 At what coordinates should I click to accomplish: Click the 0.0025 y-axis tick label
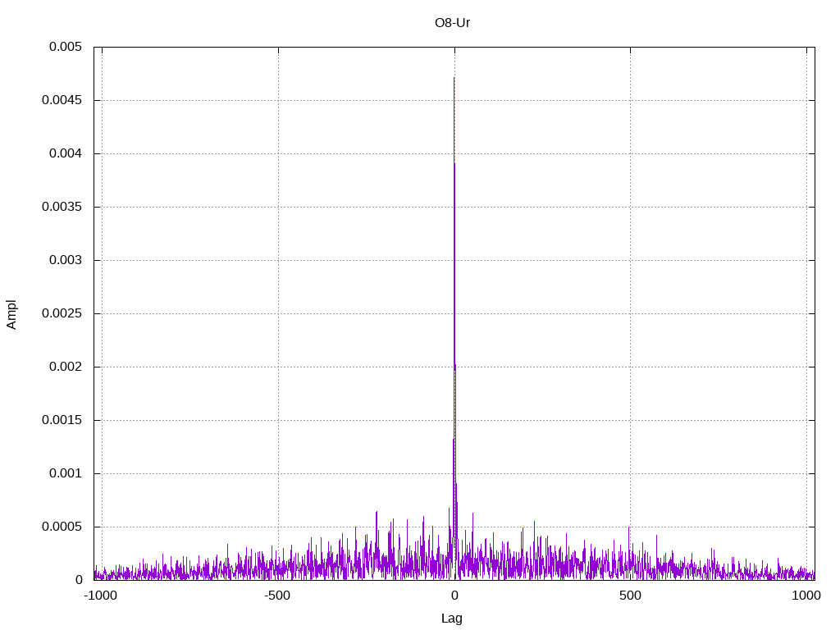[62, 313]
